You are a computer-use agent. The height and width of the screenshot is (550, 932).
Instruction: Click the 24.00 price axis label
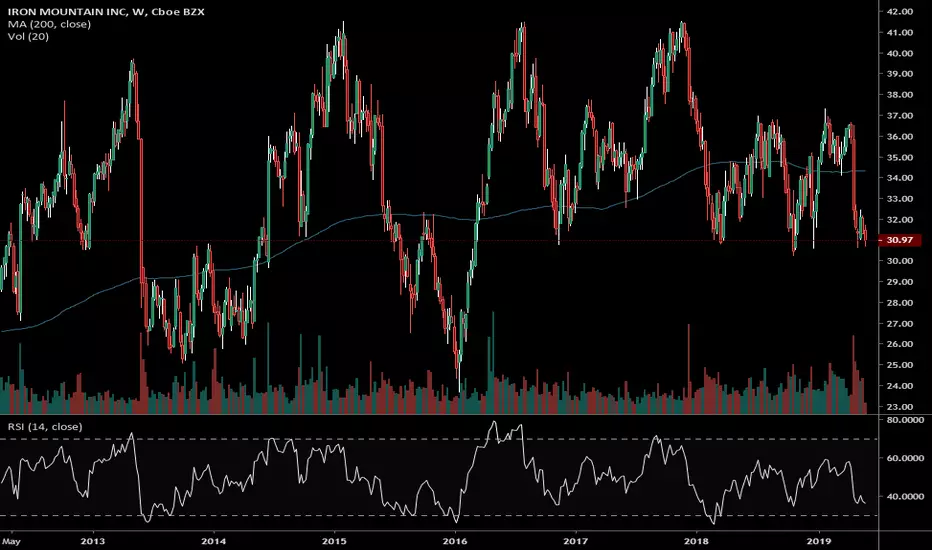coord(899,386)
